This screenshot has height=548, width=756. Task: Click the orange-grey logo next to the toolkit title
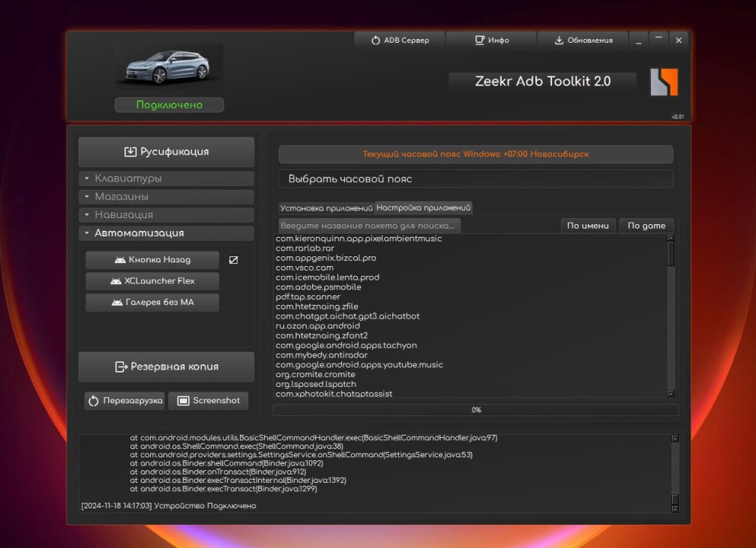664,82
